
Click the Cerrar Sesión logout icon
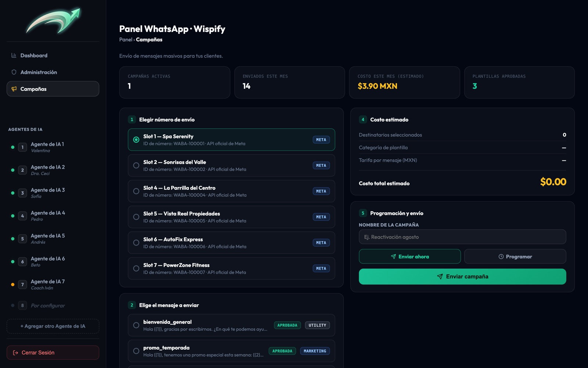click(x=15, y=353)
